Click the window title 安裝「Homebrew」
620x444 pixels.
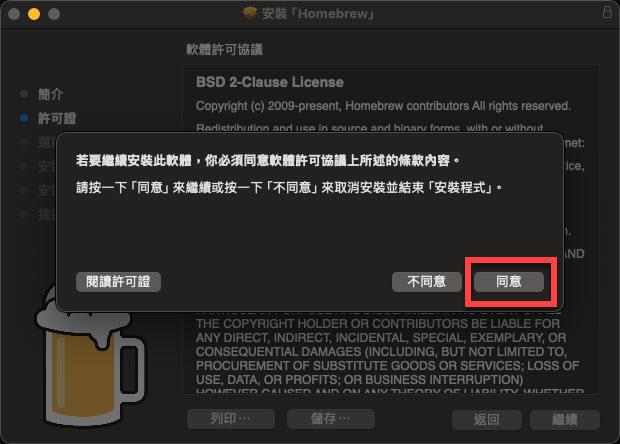(x=318, y=14)
